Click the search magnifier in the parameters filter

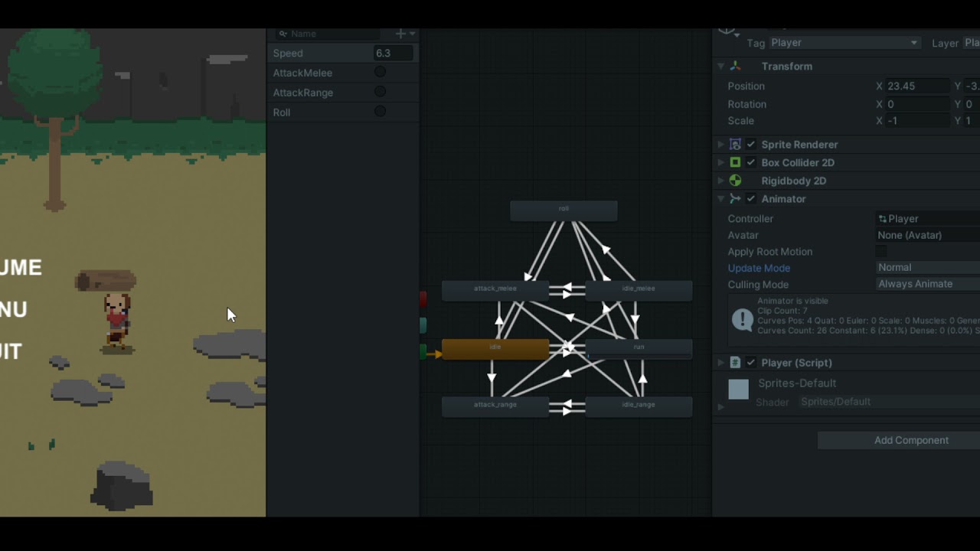283,34
